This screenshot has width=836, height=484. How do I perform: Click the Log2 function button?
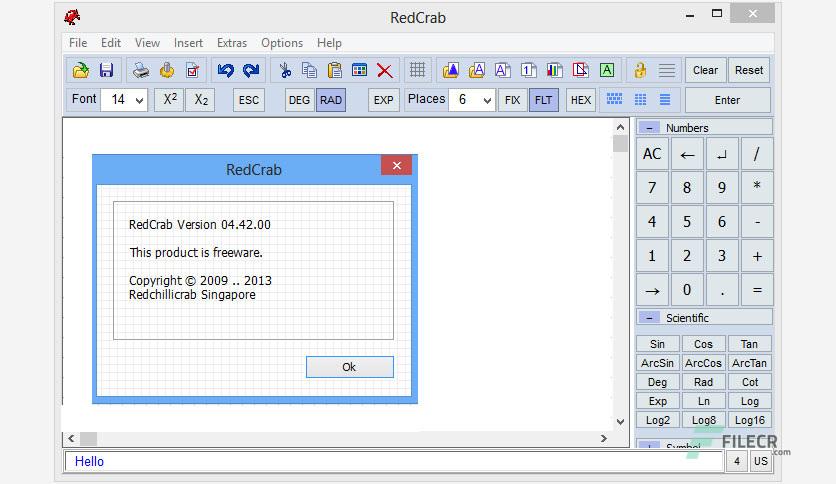point(657,420)
